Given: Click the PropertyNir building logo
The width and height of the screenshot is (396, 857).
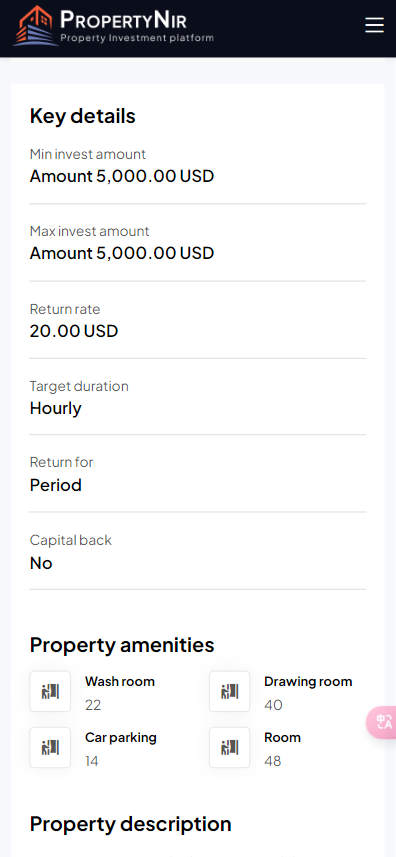Looking at the screenshot, I should click(35, 25).
